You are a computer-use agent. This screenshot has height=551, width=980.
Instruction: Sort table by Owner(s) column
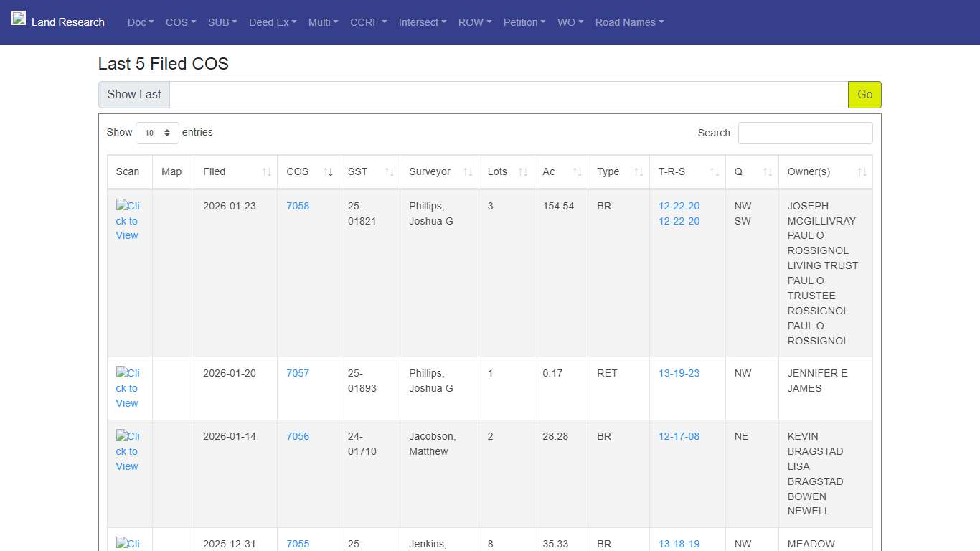[825, 172]
